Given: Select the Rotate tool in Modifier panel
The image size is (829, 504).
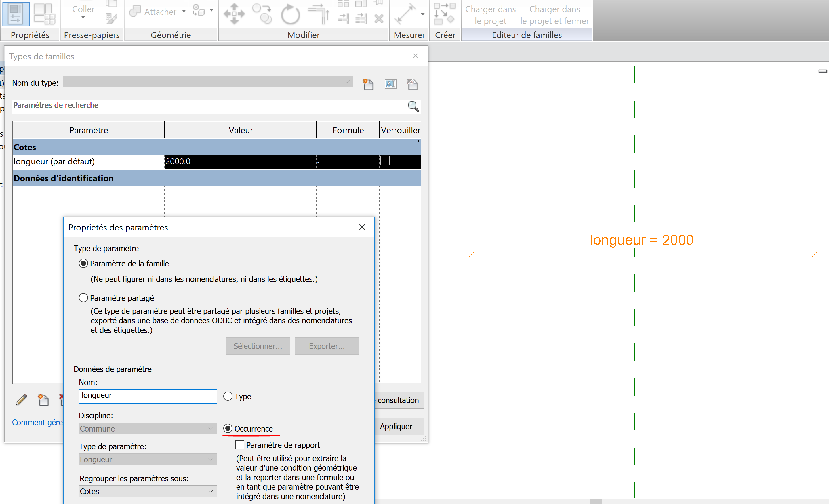Looking at the screenshot, I should point(290,14).
